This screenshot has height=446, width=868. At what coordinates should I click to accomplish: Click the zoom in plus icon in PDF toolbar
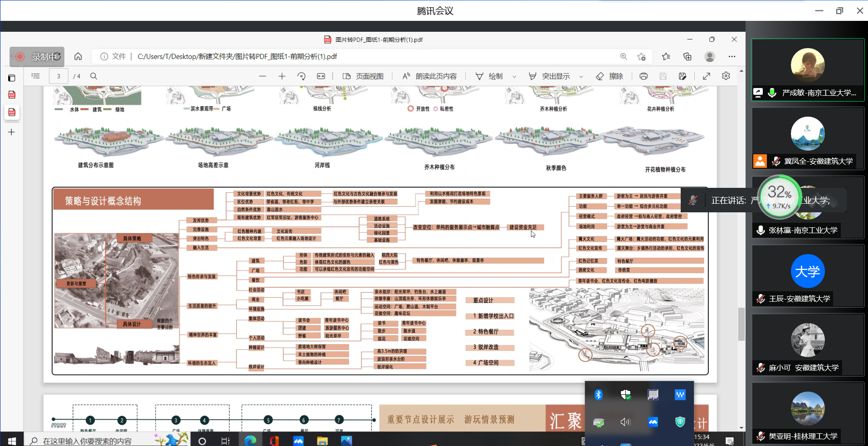282,76
